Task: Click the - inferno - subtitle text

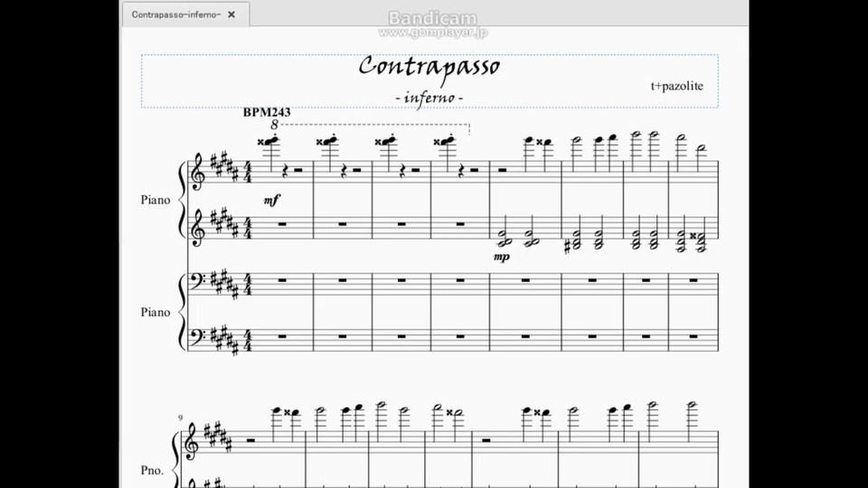Action: point(429,98)
